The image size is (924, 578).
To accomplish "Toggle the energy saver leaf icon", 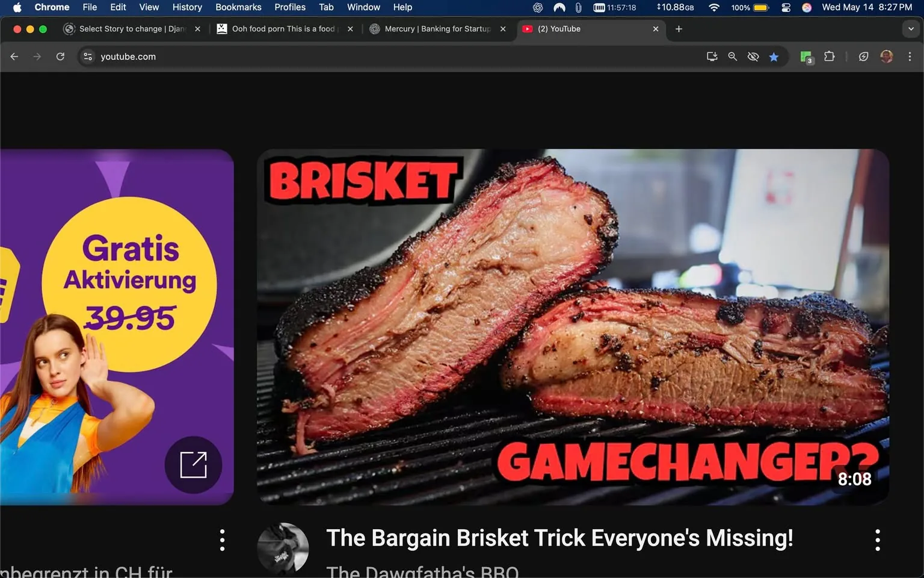I will tap(863, 56).
